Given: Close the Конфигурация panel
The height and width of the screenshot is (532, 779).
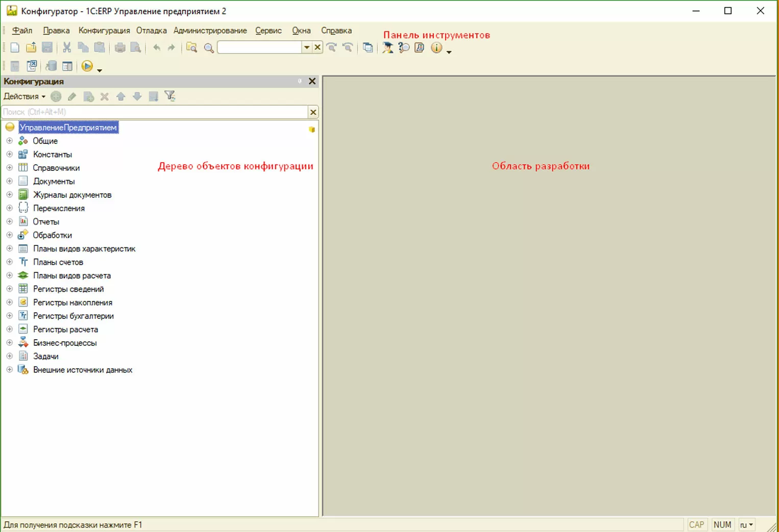Looking at the screenshot, I should (x=312, y=81).
